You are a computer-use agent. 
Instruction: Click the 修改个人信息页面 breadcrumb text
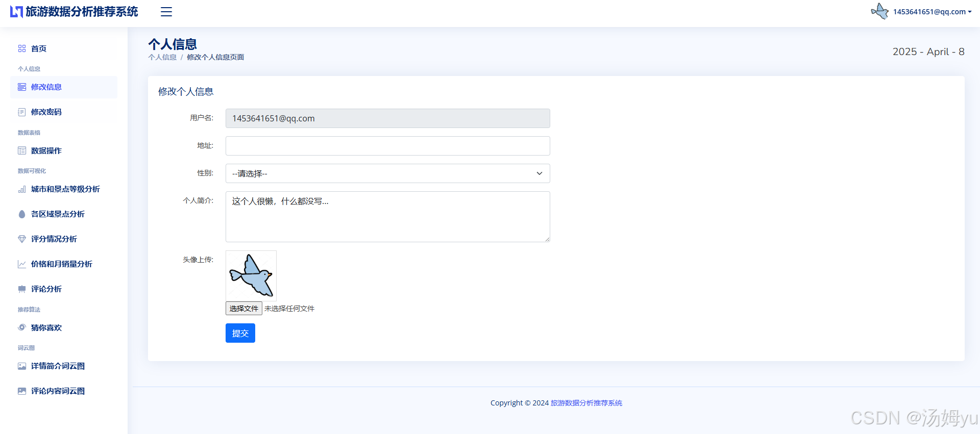point(215,57)
